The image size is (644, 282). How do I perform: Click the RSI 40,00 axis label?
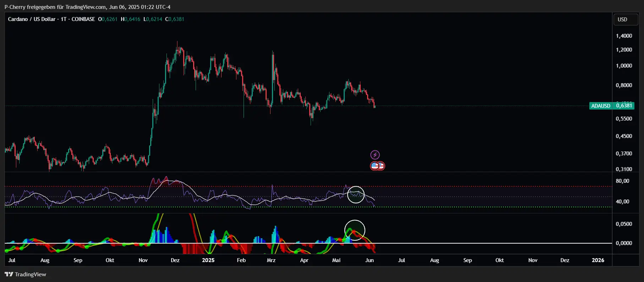[x=622, y=202]
